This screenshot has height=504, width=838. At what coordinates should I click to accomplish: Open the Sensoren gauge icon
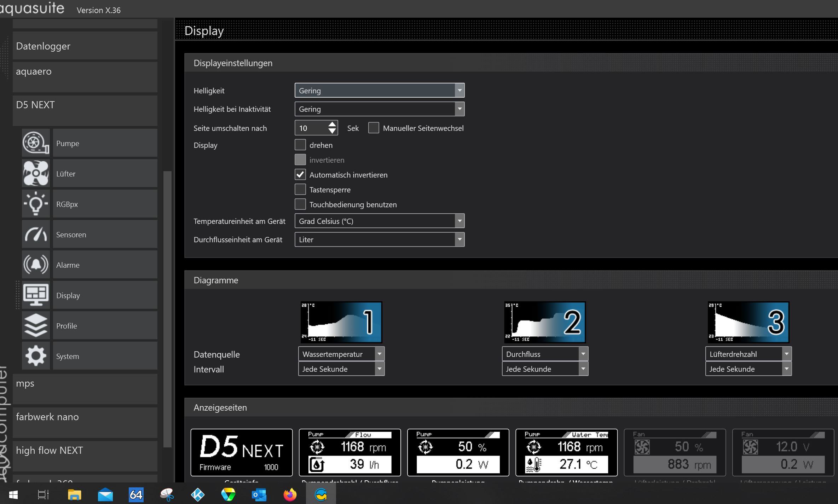(x=36, y=234)
